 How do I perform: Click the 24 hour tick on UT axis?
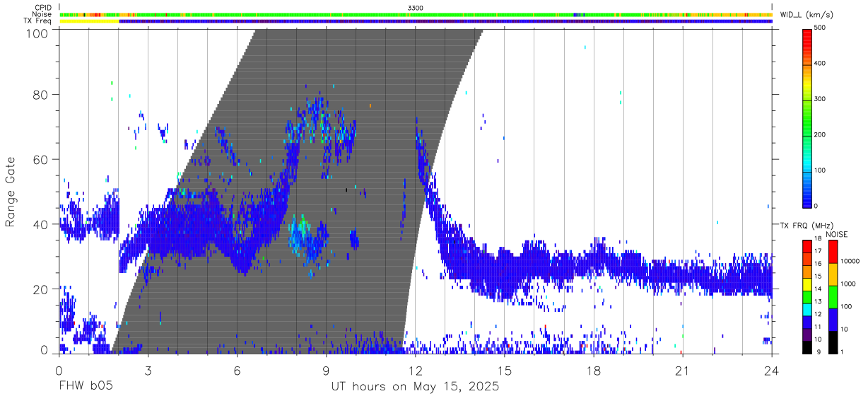772,370
